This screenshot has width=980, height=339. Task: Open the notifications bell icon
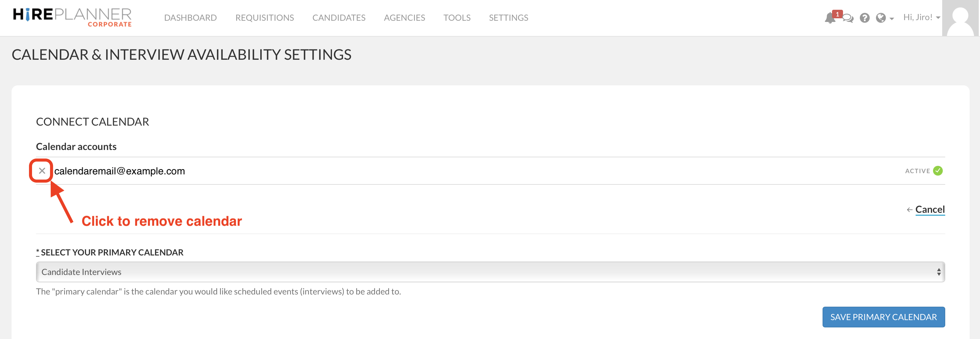tap(829, 18)
